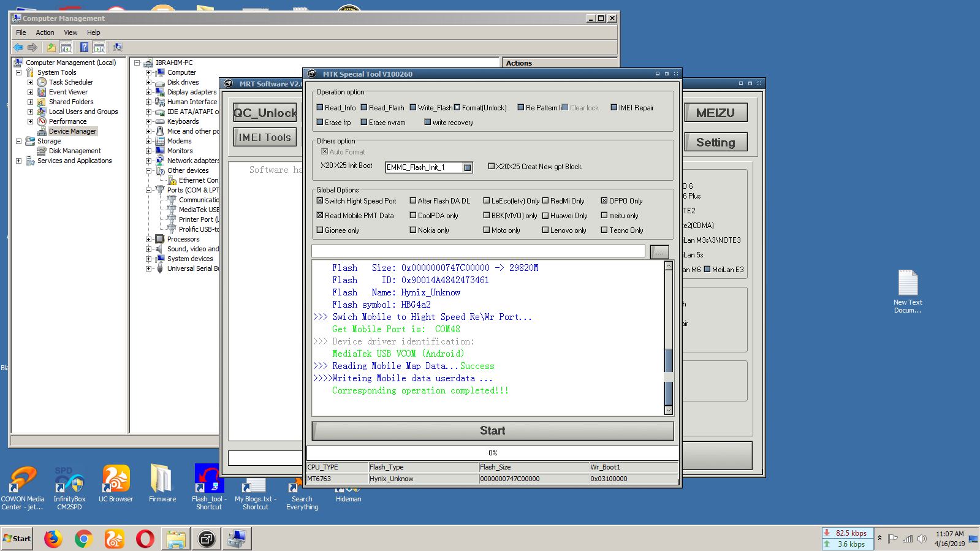Click the Help icon in Computer Management toolbar
The height and width of the screenshot is (551, 980).
click(x=84, y=47)
